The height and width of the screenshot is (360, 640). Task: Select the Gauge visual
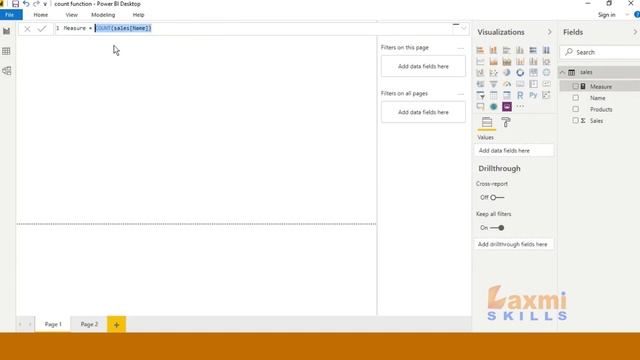pyautogui.click(x=507, y=84)
